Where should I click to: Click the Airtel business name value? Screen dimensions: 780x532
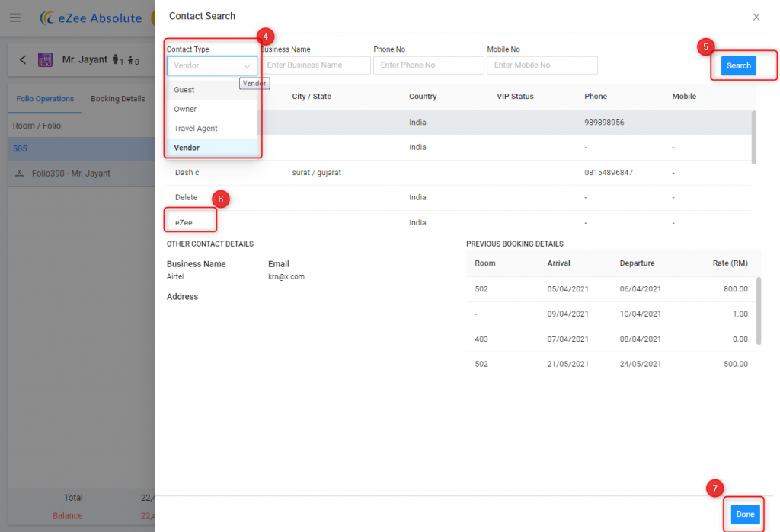pos(175,276)
